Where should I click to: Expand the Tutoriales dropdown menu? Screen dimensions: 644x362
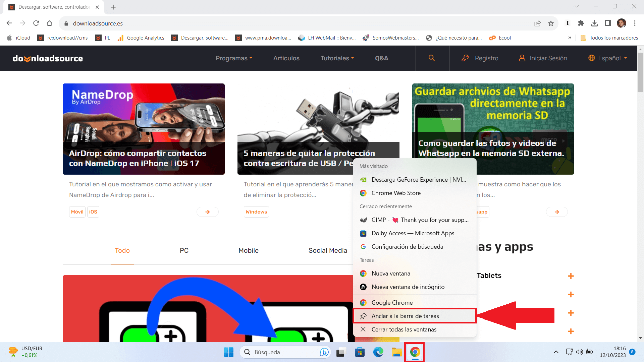point(337,58)
